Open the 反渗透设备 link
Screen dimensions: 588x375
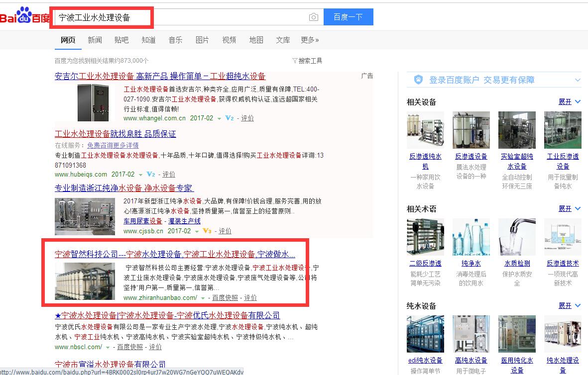[x=471, y=156]
